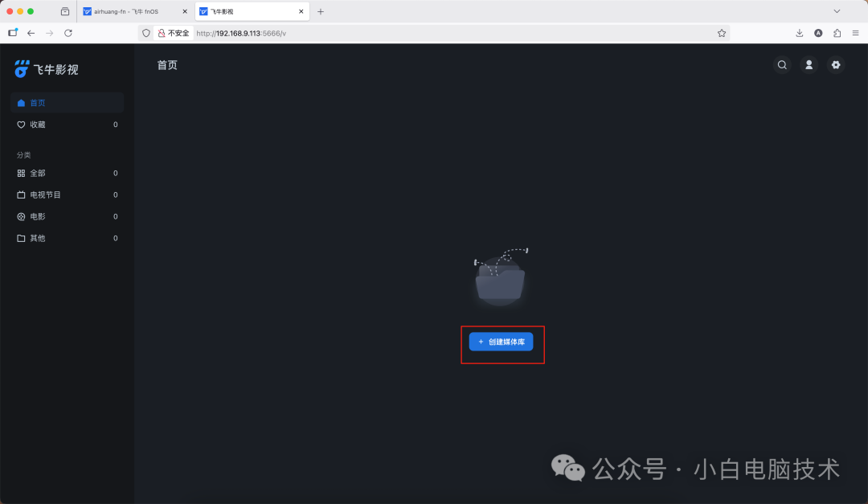Select the 全部 category

pos(67,174)
